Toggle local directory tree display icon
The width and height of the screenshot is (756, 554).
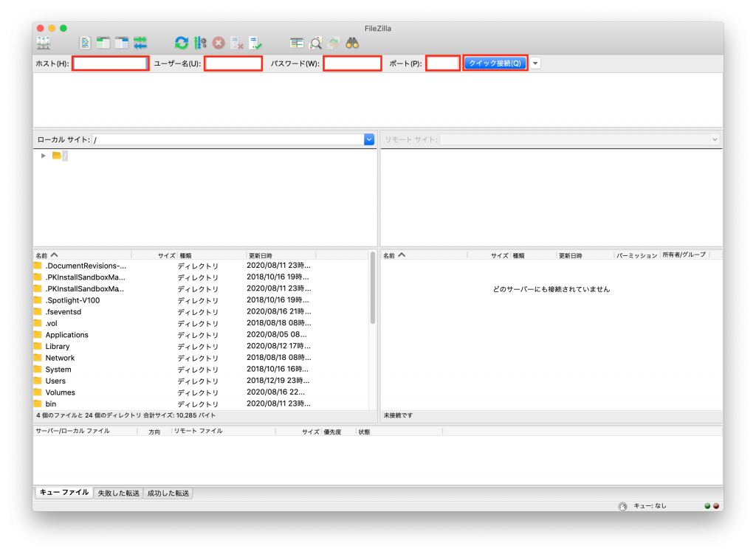coord(103,43)
